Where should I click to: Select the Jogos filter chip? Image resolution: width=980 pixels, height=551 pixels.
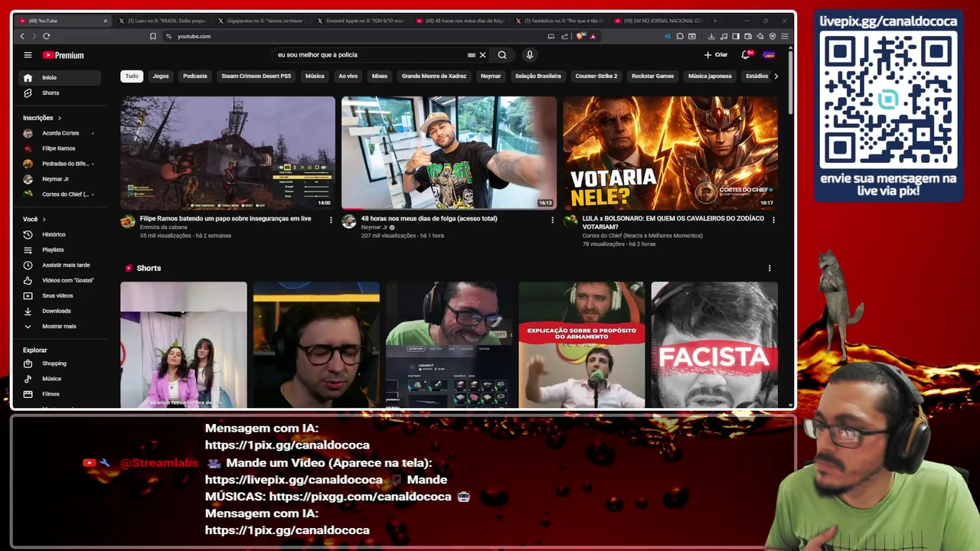point(161,76)
